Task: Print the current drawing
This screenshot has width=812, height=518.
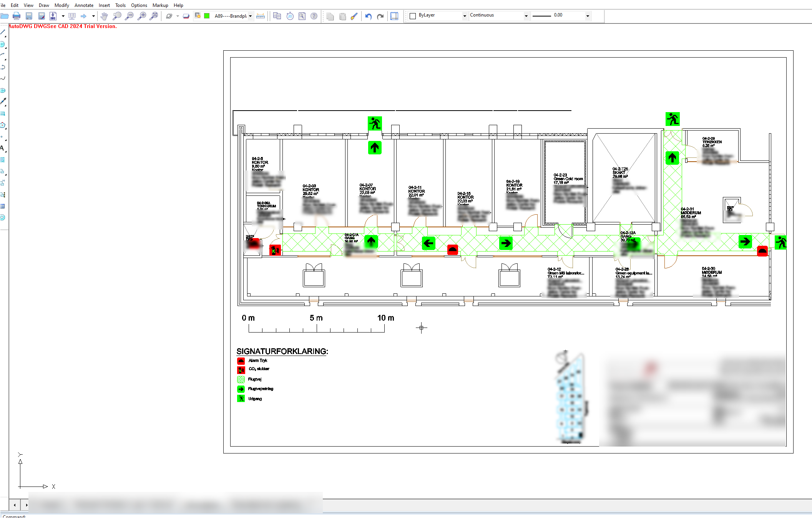Action: pyautogui.click(x=17, y=16)
